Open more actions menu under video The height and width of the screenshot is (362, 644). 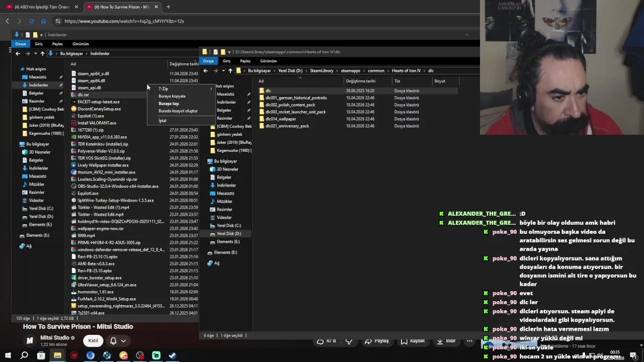469,341
